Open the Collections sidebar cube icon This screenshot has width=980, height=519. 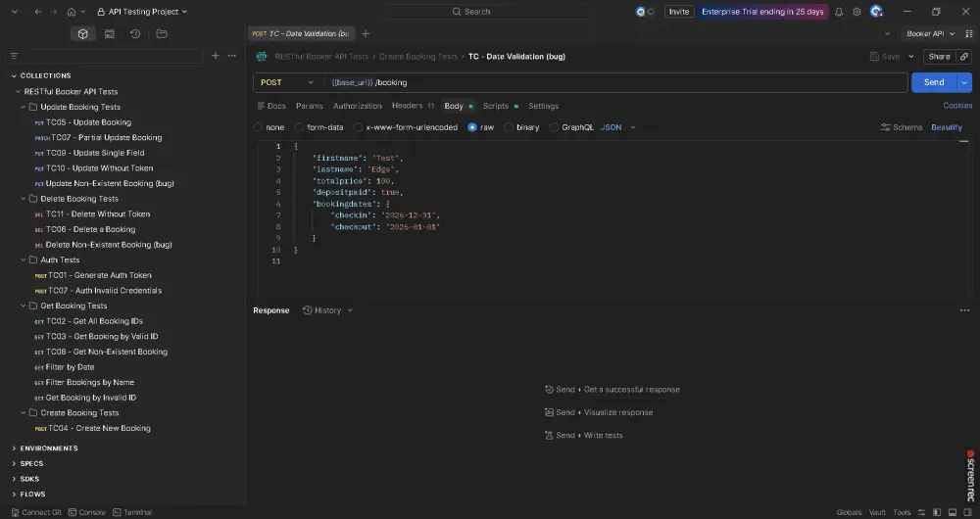click(x=82, y=33)
